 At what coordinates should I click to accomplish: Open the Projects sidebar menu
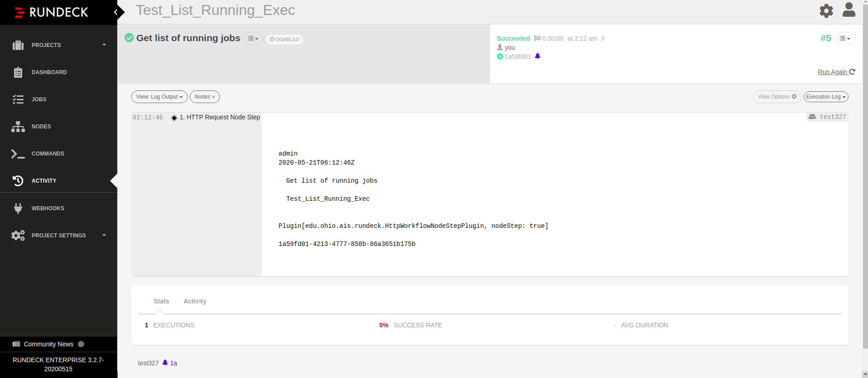pyautogui.click(x=58, y=45)
